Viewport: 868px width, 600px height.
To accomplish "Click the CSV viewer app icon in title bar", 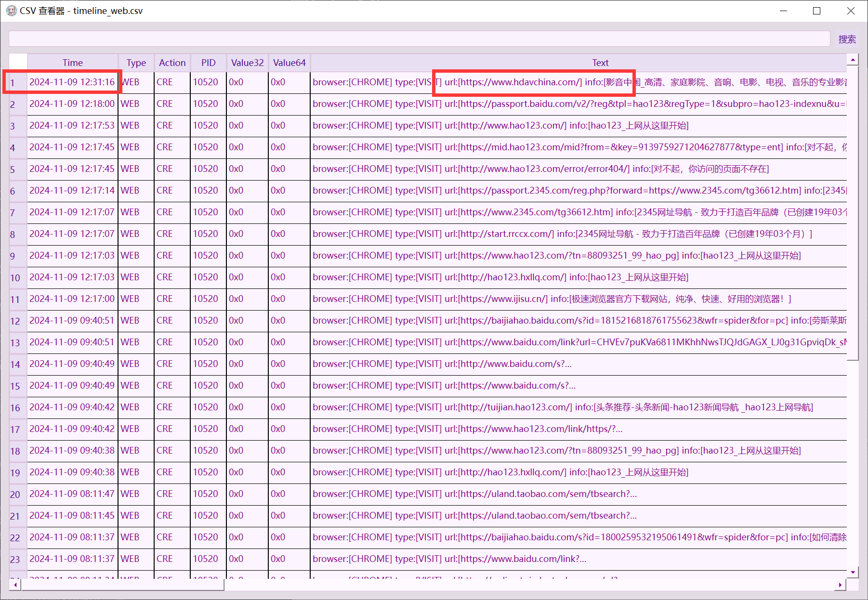I will 11,11.
